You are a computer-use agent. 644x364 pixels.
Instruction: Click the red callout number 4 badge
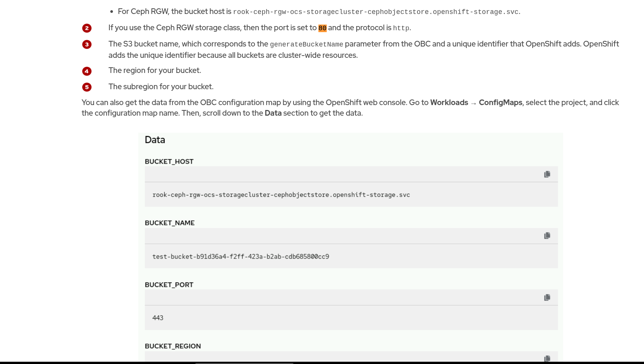87,71
